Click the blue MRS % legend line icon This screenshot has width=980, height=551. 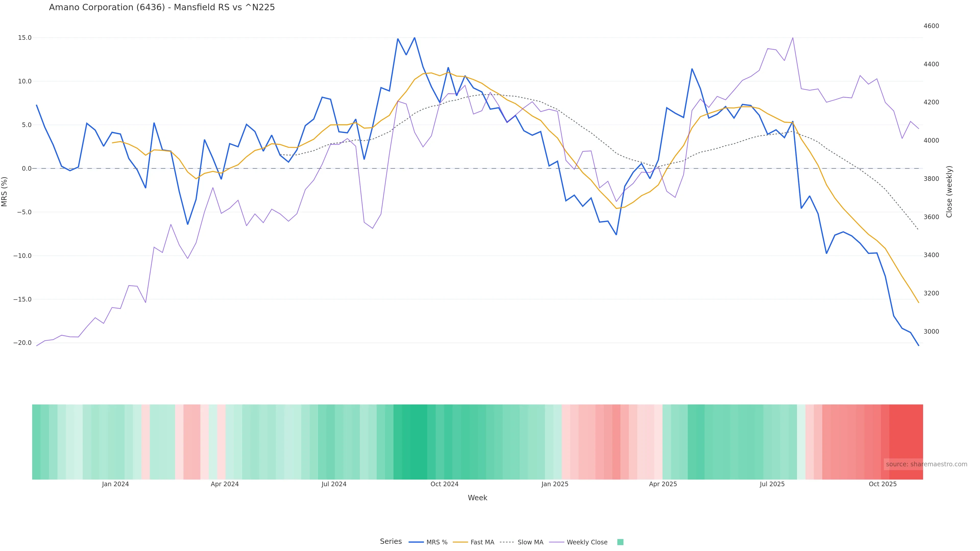(416, 542)
